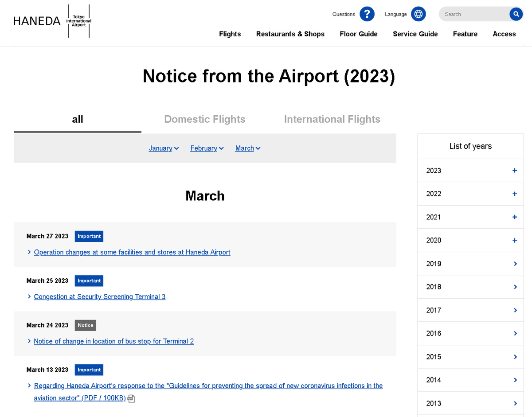Image resolution: width=532 pixels, height=417 pixels.
Task: Open the 2013 notices row
Action: 470,403
